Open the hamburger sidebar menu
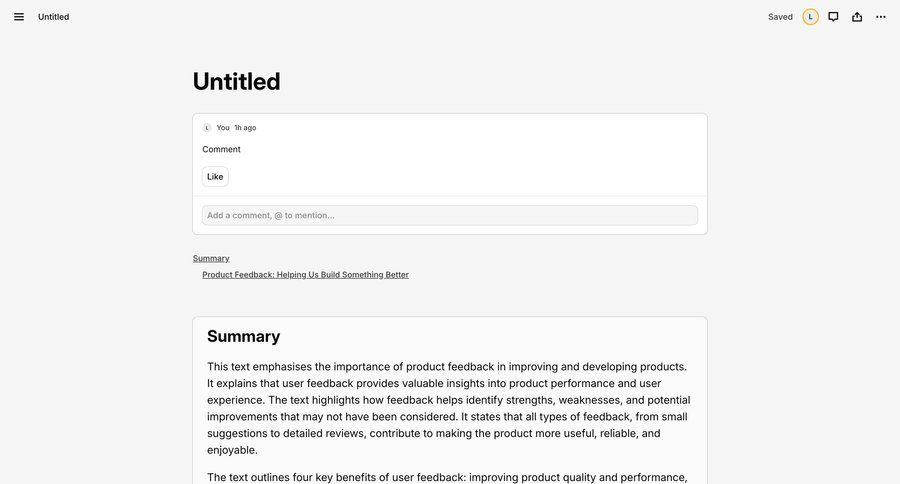 pyautogui.click(x=19, y=17)
